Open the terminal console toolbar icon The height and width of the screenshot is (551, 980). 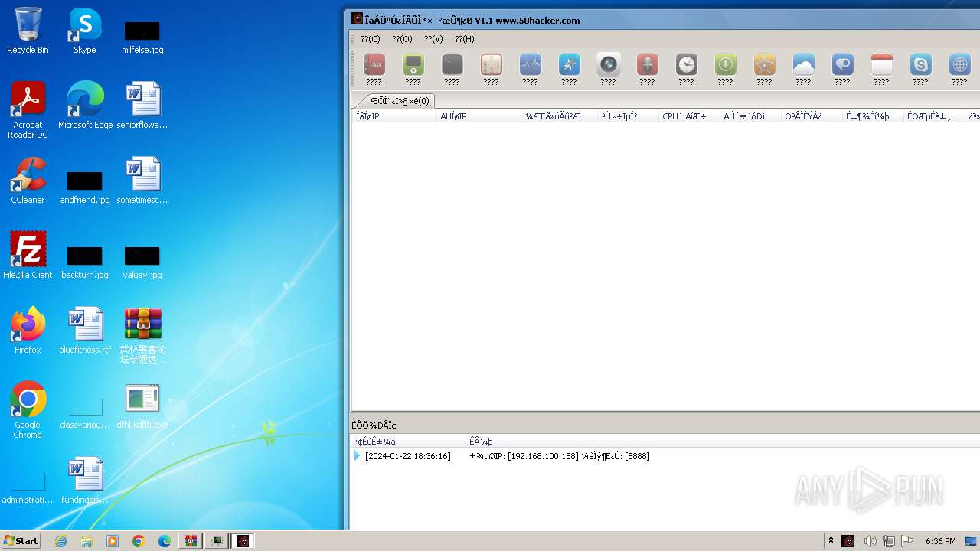coord(452,65)
